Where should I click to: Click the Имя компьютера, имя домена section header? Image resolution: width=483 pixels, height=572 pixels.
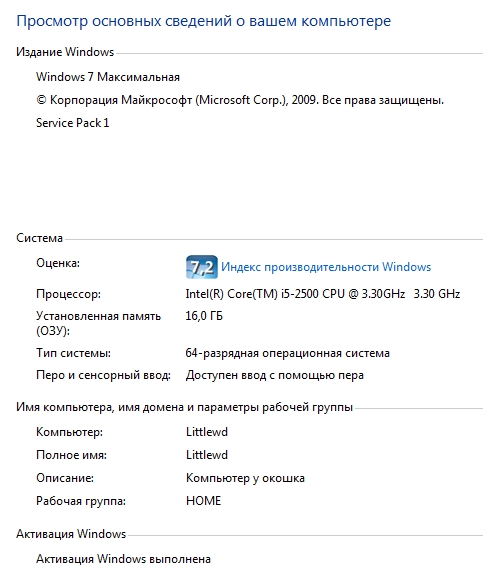tap(184, 407)
